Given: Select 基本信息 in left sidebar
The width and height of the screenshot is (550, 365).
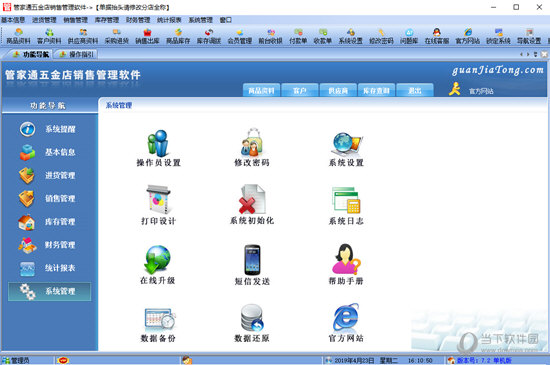Looking at the screenshot, I should pyautogui.click(x=49, y=152).
